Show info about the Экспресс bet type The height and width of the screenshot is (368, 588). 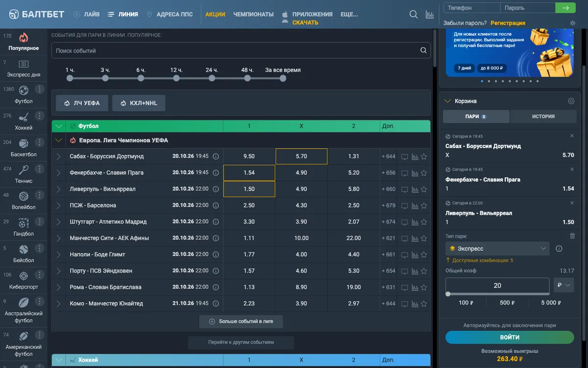click(x=559, y=249)
